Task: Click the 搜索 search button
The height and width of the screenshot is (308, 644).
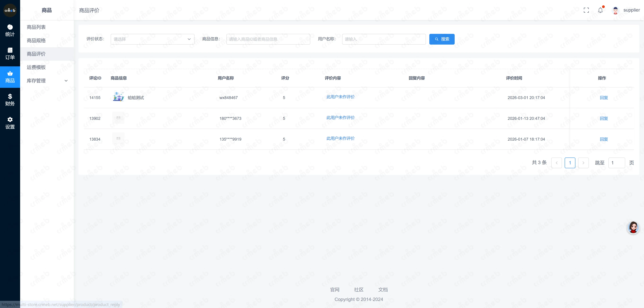Action: (442, 39)
